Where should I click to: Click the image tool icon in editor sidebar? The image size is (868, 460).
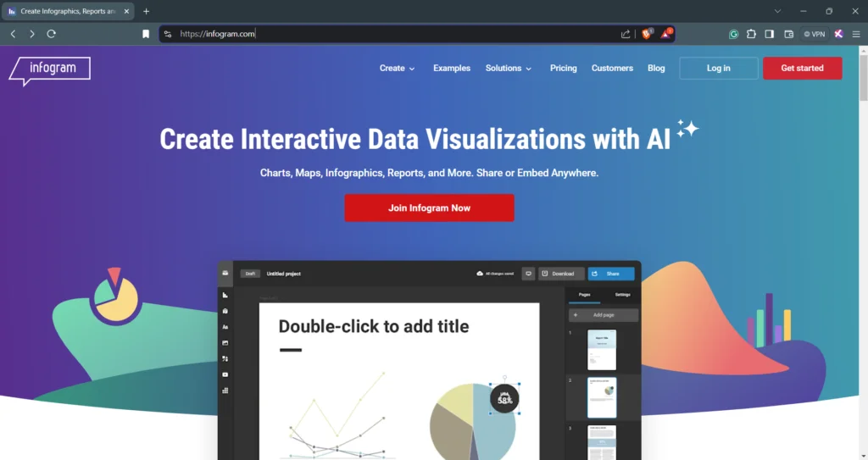225,343
